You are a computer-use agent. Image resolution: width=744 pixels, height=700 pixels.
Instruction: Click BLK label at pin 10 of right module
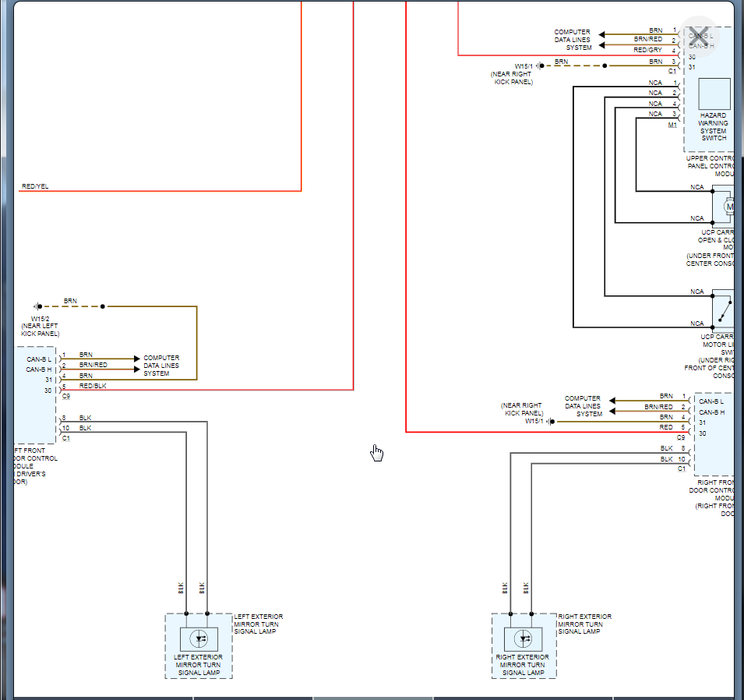(x=667, y=459)
